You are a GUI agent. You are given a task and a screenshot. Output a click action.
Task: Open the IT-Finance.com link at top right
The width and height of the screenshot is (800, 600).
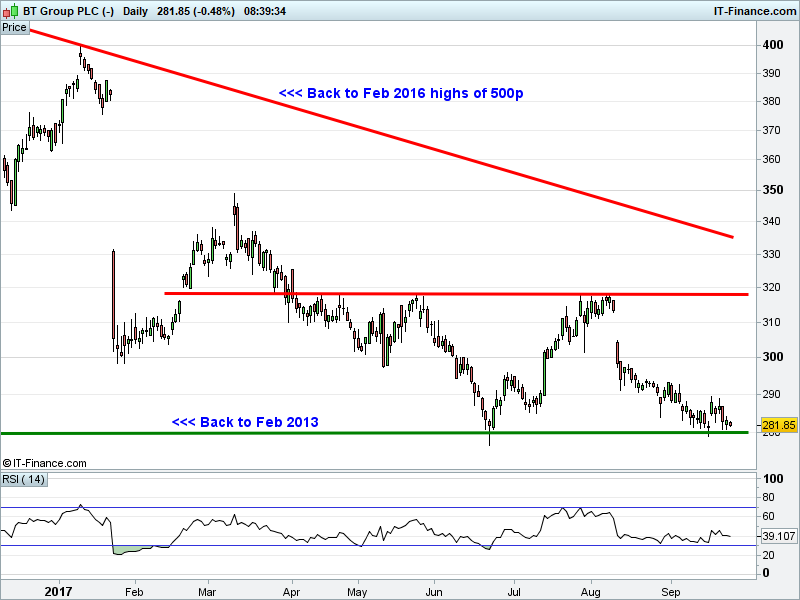(755, 11)
